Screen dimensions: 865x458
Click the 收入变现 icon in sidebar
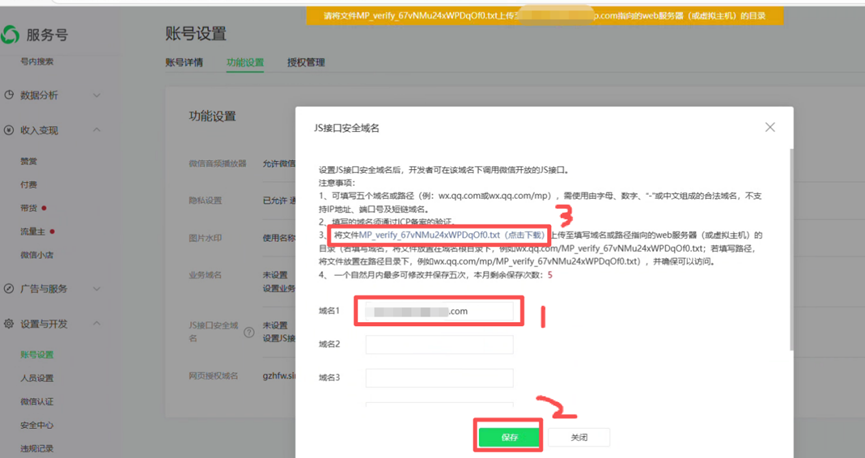point(9,130)
